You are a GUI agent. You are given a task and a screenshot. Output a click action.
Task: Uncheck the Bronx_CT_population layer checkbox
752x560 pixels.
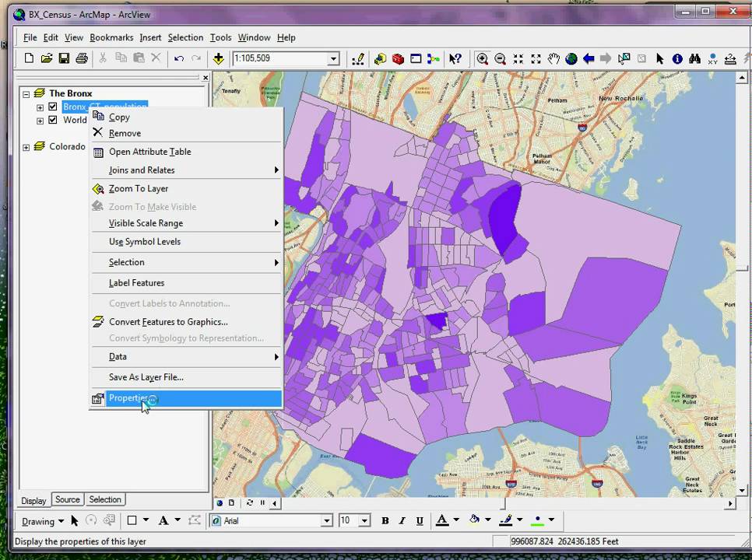click(x=53, y=107)
